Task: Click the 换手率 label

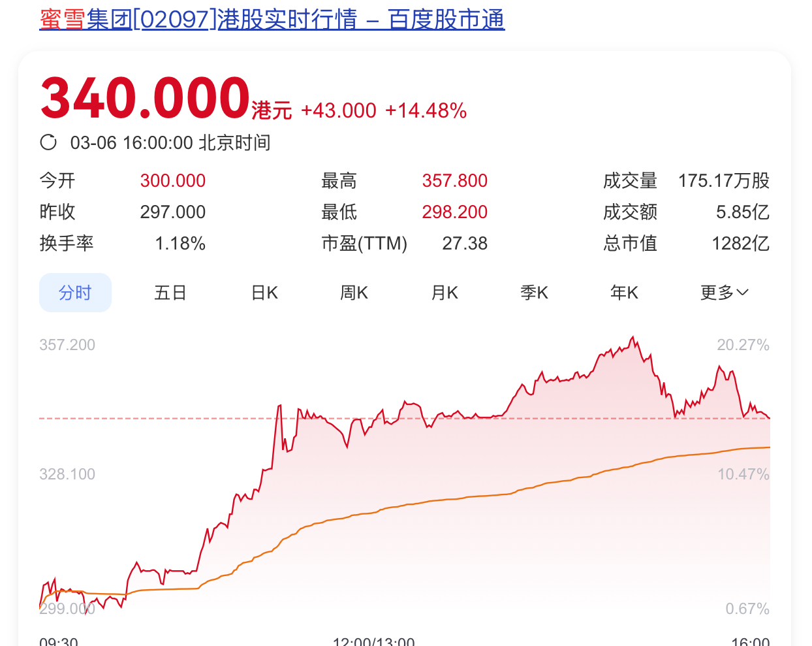Action: click(67, 243)
